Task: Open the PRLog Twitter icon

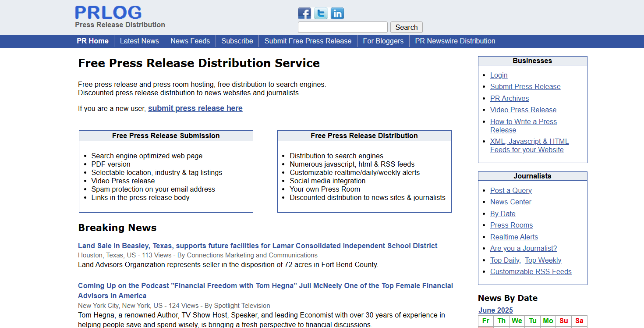Action: coord(321,14)
